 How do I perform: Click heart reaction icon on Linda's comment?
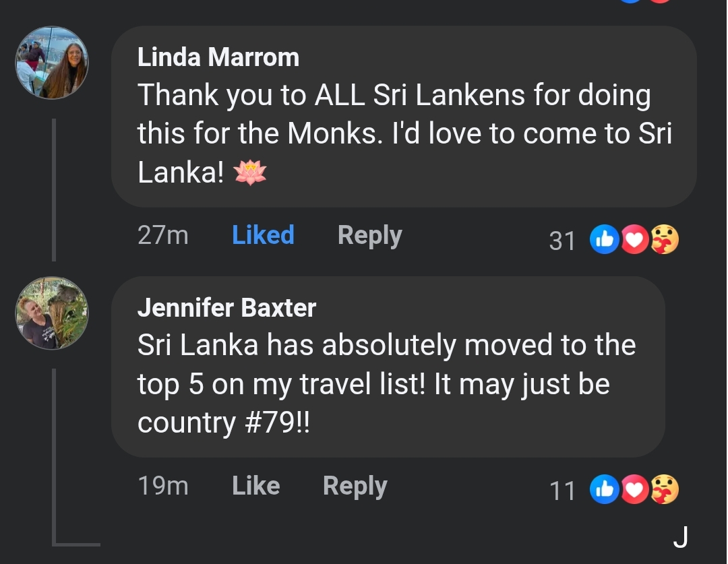(x=634, y=239)
